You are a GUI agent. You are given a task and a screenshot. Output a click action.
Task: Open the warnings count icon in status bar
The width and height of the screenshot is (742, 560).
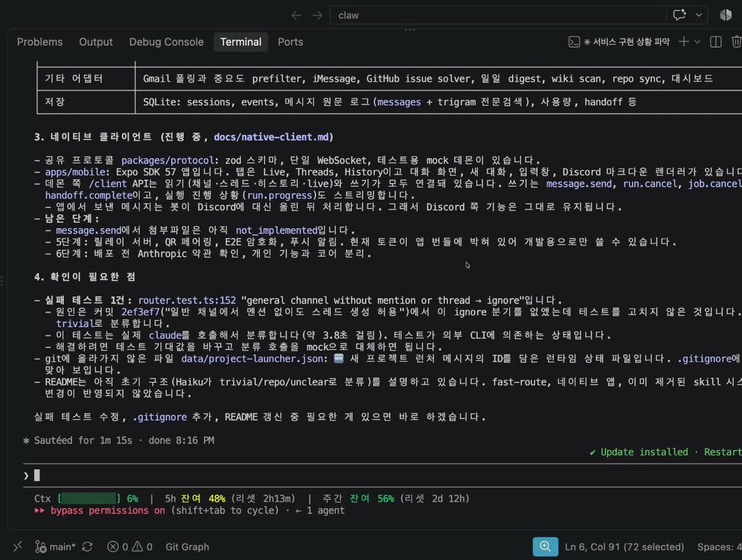pos(142,547)
